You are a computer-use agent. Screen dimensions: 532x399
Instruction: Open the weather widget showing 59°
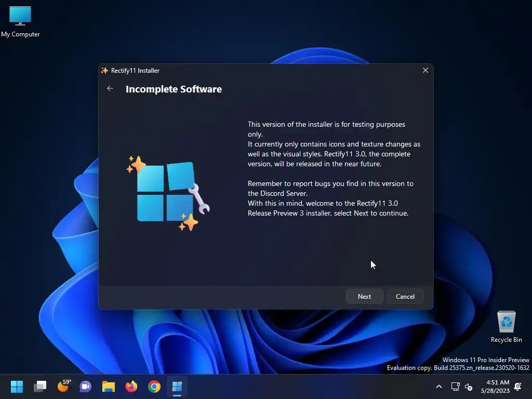click(x=63, y=386)
